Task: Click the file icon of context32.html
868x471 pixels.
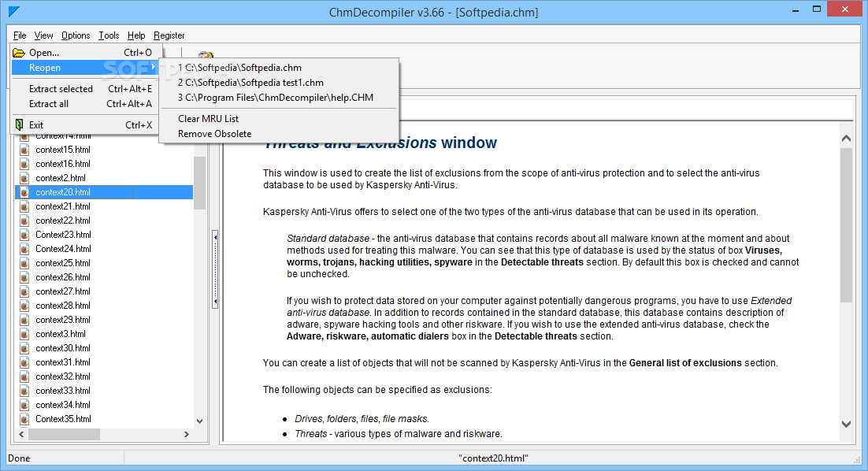Action: (24, 377)
